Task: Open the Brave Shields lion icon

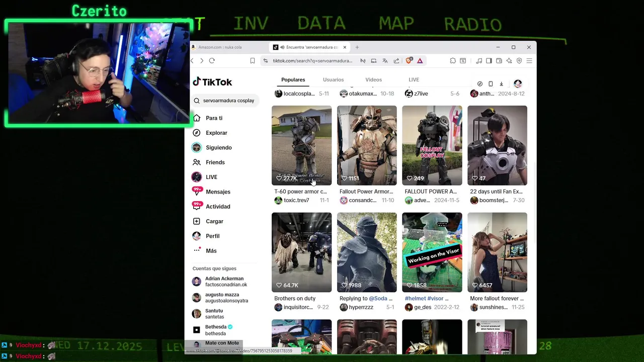Action: 409,61
